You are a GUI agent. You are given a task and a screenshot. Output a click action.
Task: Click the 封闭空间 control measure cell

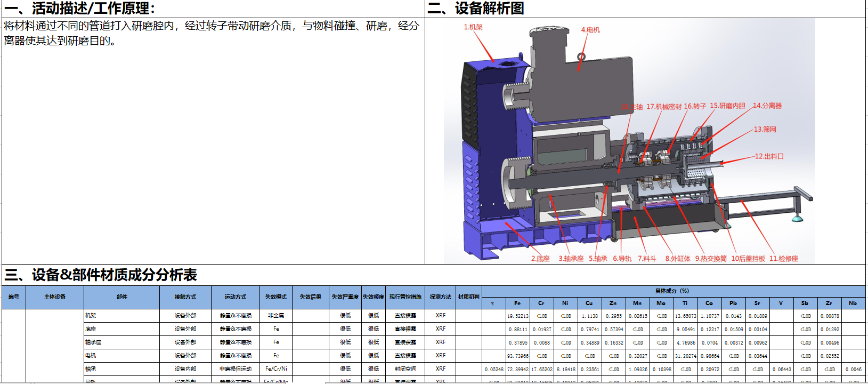pos(405,369)
